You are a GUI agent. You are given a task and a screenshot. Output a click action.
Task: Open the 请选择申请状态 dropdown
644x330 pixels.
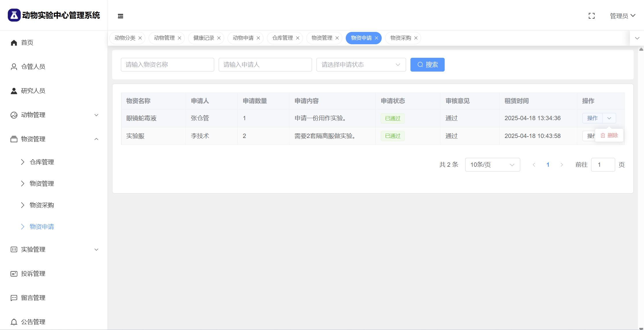click(x=361, y=65)
